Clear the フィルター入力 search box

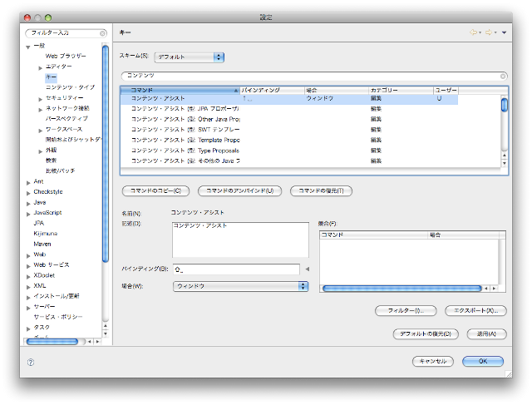coord(102,33)
